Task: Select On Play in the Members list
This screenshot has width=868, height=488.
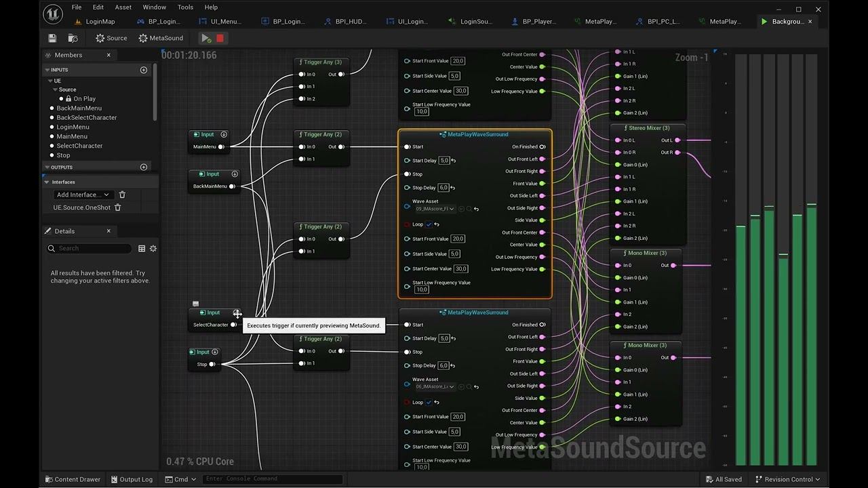Action: coord(84,99)
